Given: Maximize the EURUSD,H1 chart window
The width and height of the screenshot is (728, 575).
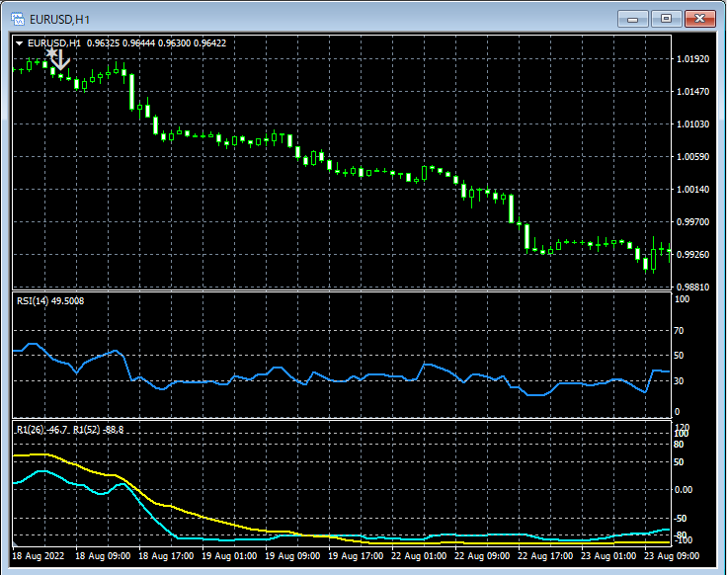Looking at the screenshot, I should tap(667, 18).
